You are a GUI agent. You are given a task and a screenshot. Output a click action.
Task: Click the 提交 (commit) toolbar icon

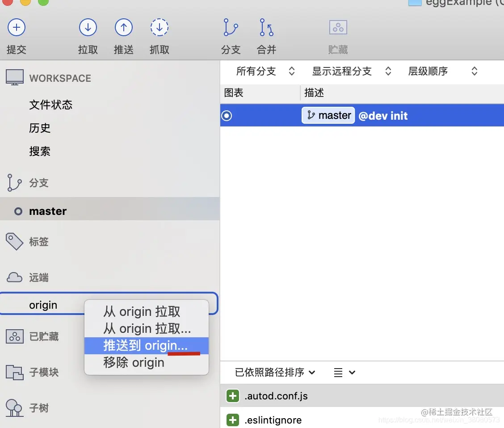pos(17,27)
